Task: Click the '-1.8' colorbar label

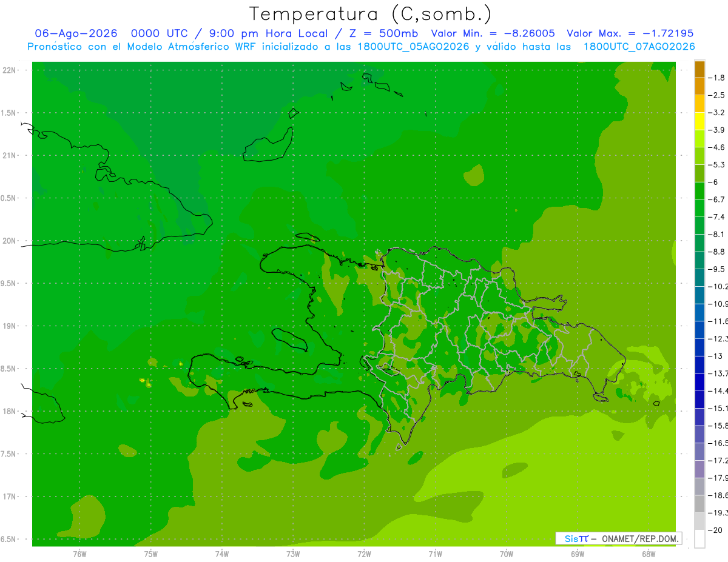Action: (x=718, y=78)
